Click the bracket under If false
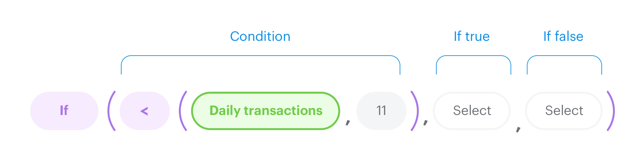 point(564,56)
